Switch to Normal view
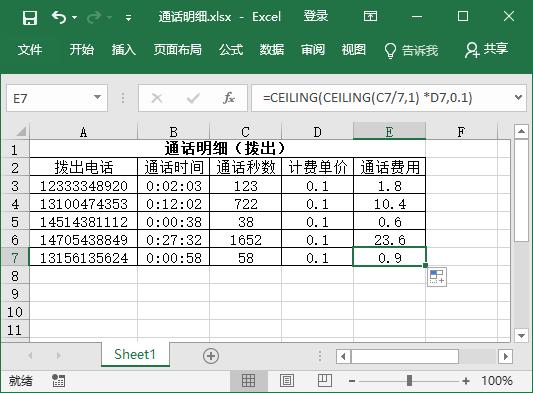Viewport: 533px width, 393px height. click(248, 380)
